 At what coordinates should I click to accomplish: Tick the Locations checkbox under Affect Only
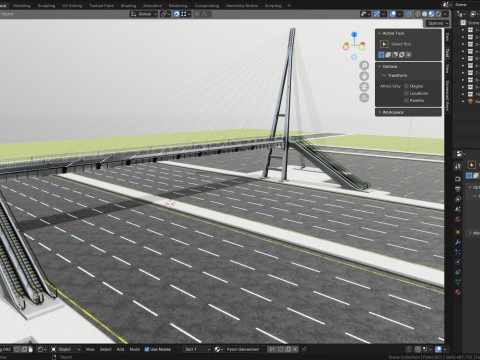(x=406, y=93)
